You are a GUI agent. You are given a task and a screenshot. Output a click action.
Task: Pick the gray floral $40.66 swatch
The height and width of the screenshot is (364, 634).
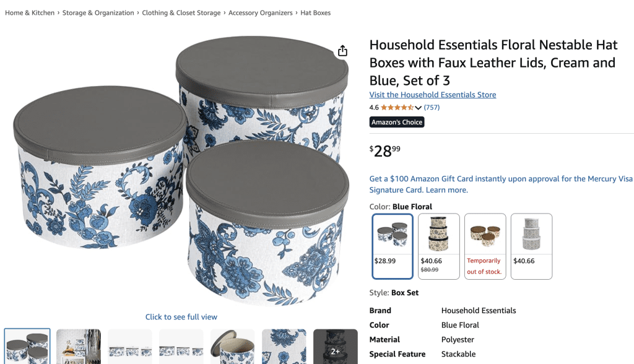click(x=531, y=246)
